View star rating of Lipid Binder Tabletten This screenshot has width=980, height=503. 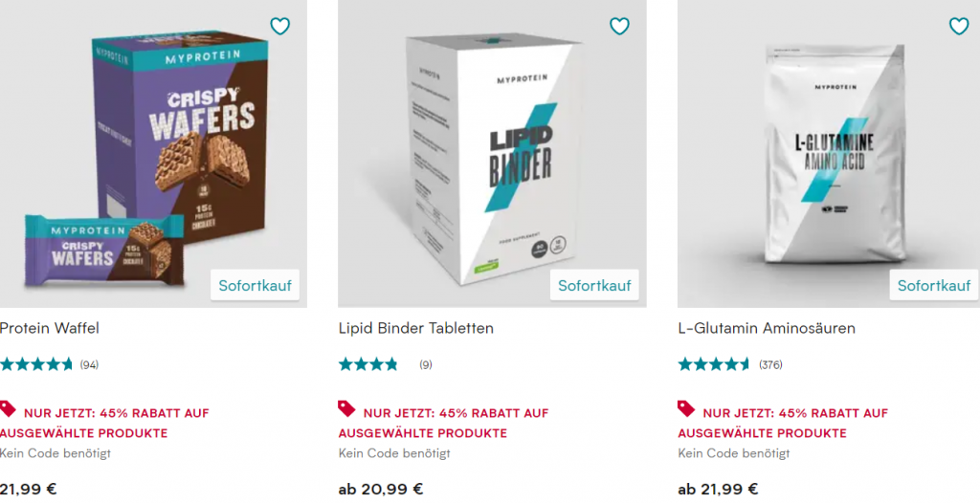point(368,364)
